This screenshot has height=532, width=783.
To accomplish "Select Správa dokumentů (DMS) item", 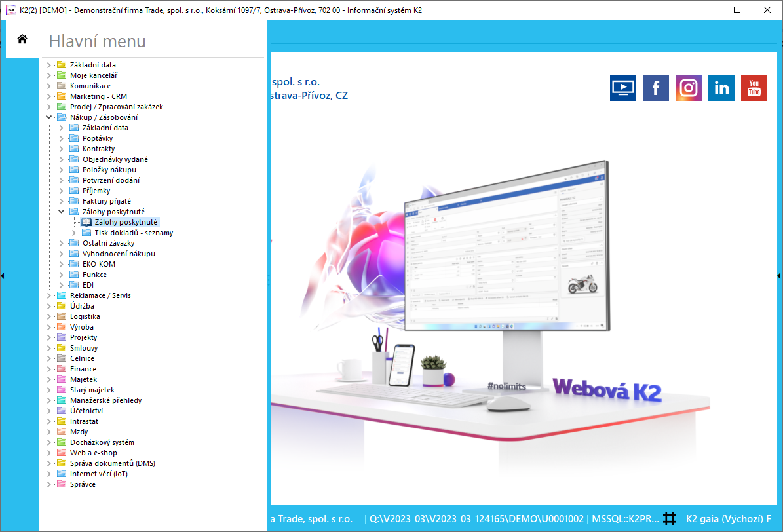I will pos(112,464).
